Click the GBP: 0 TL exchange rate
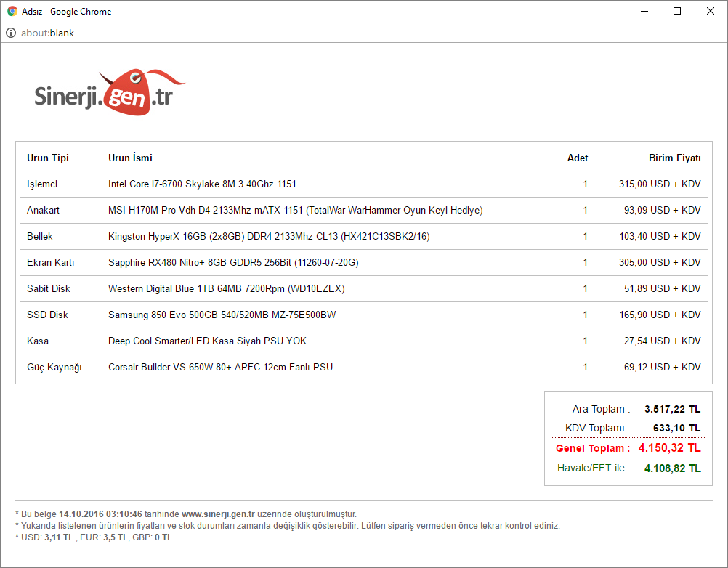Viewport: 728px width, 568px height. click(x=153, y=537)
